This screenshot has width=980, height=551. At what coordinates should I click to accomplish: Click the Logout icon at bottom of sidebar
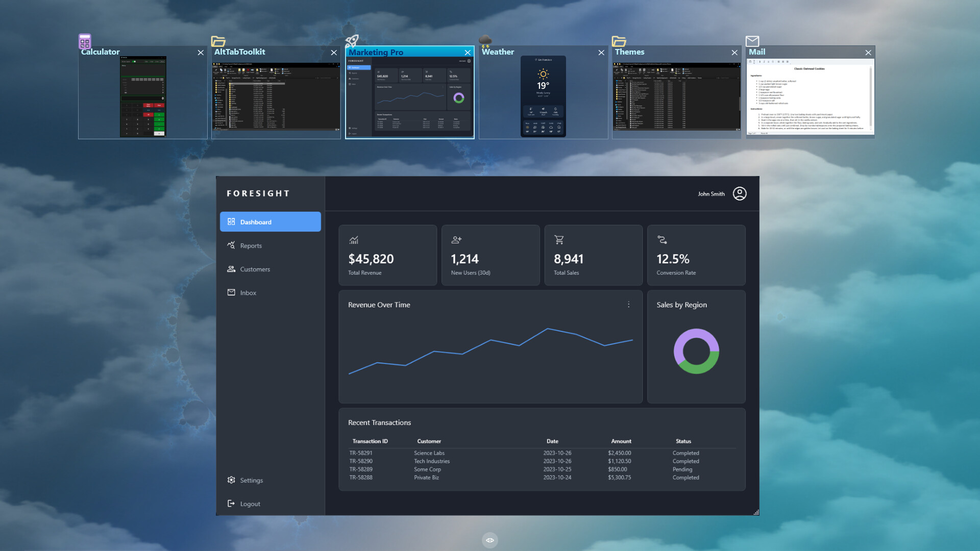[231, 504]
